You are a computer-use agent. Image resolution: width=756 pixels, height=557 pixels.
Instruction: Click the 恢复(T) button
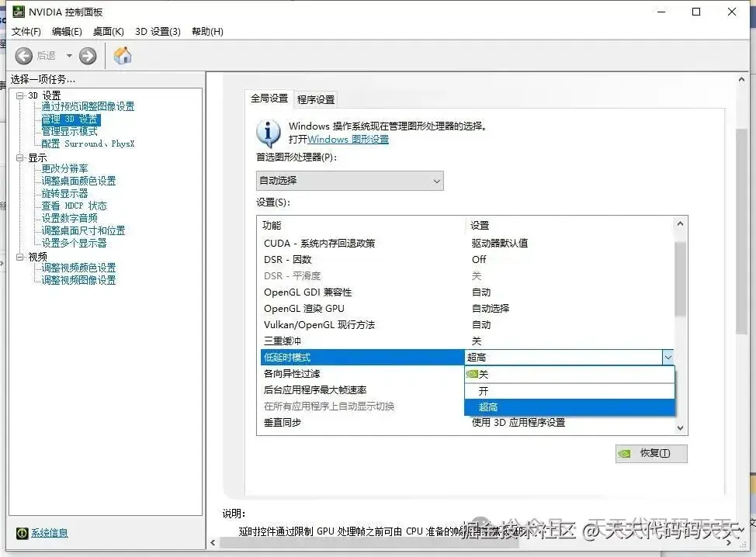[651, 453]
